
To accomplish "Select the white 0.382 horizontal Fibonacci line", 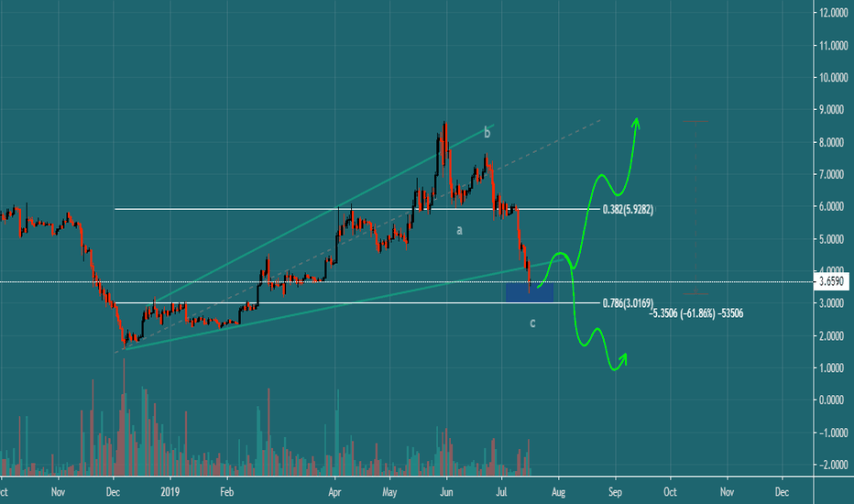I will click(x=357, y=209).
